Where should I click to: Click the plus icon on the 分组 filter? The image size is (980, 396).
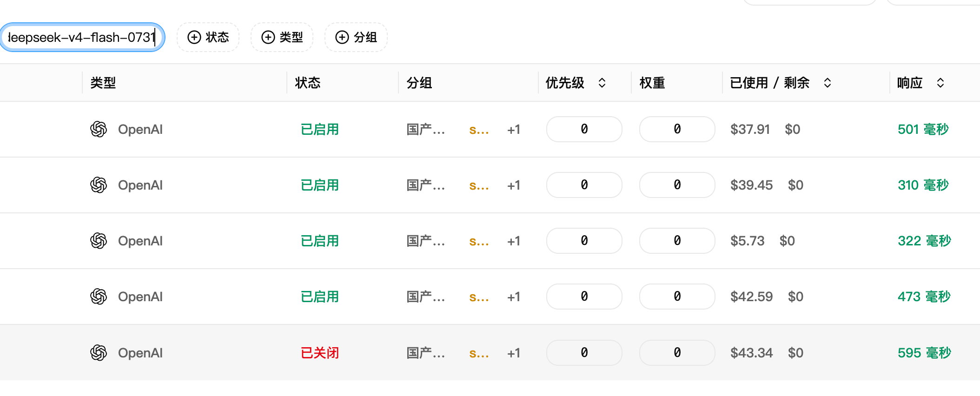tap(342, 37)
